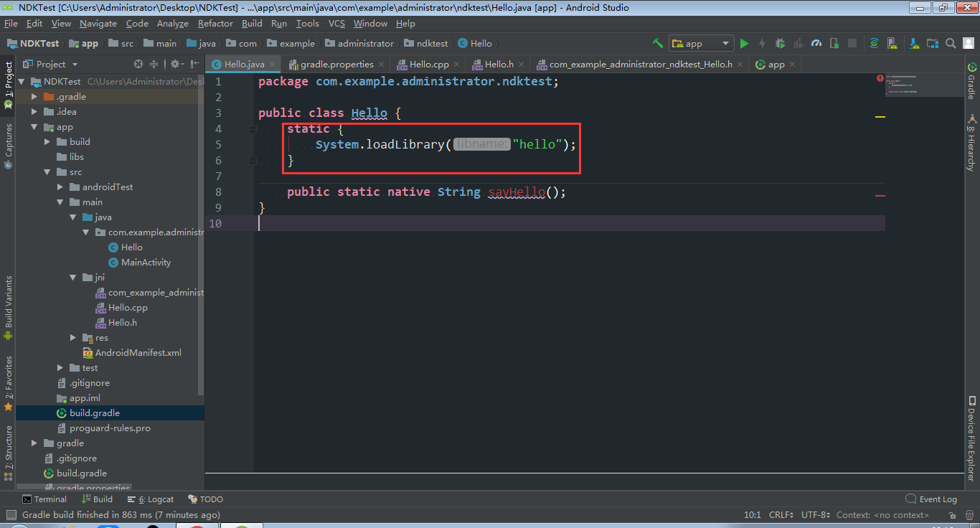
Task: Click Scroll from Source target icon
Action: click(138, 64)
